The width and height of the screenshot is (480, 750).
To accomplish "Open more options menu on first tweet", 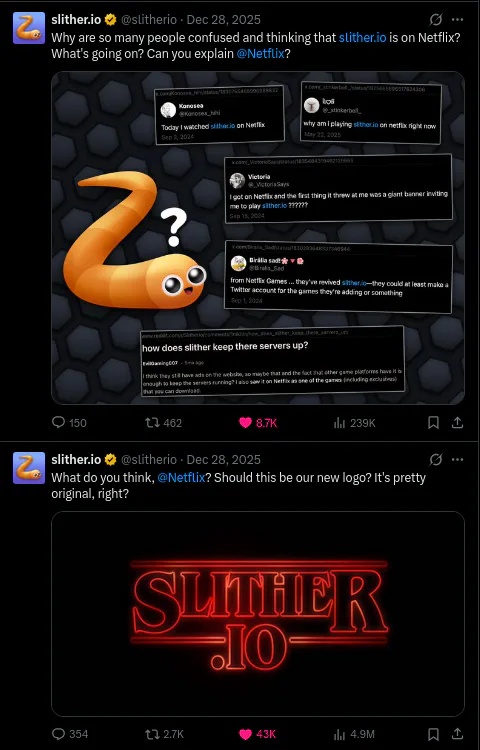I will tap(458, 20).
